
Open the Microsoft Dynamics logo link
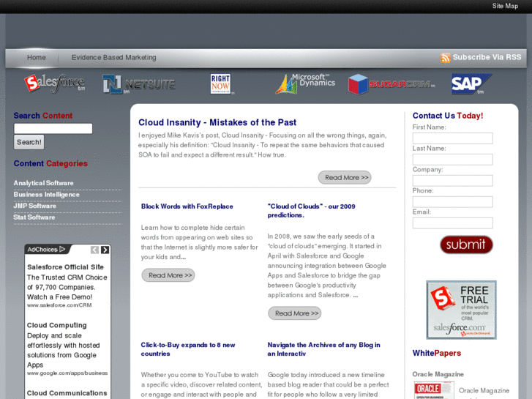pos(305,83)
